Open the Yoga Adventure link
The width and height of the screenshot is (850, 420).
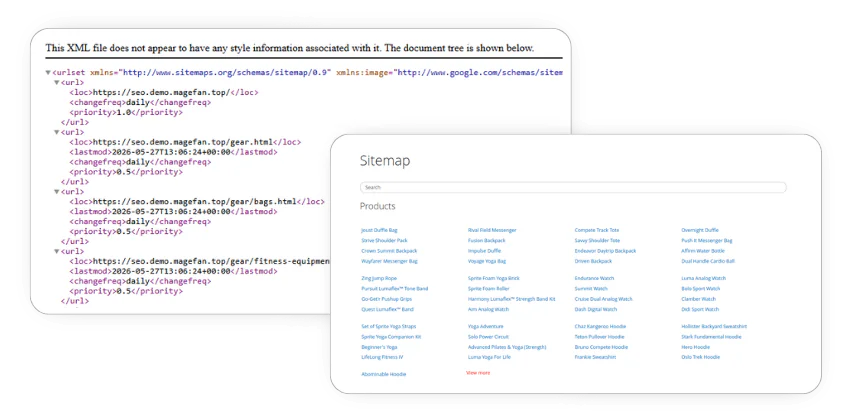click(x=486, y=327)
